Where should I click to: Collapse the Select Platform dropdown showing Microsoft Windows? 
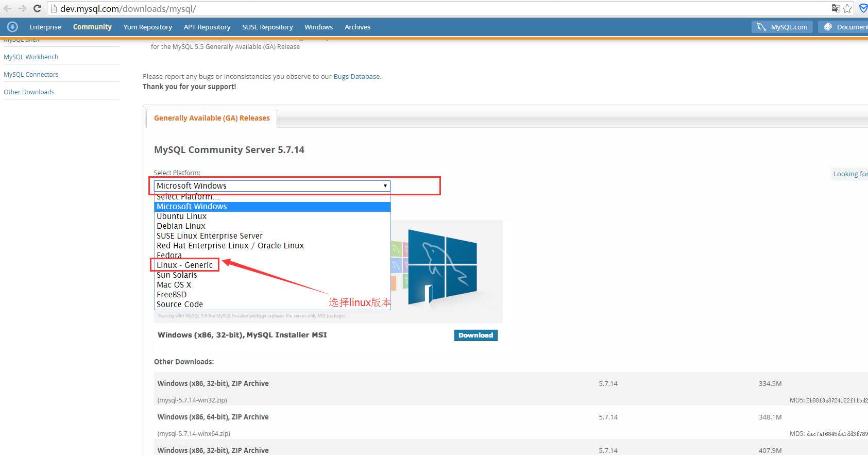(x=272, y=186)
